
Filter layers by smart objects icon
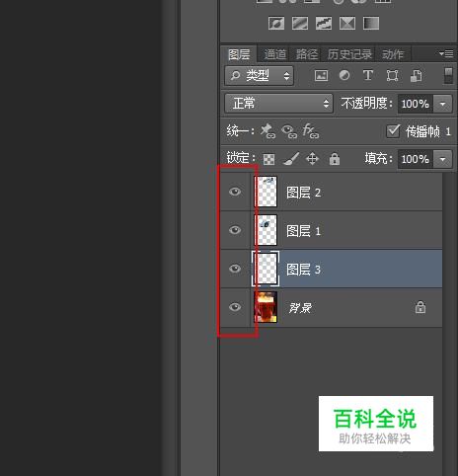click(417, 76)
